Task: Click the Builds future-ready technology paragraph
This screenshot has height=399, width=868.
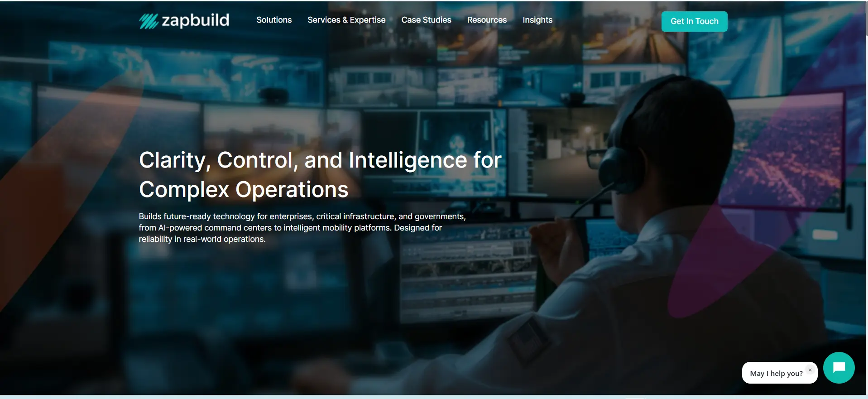Action: [302, 228]
